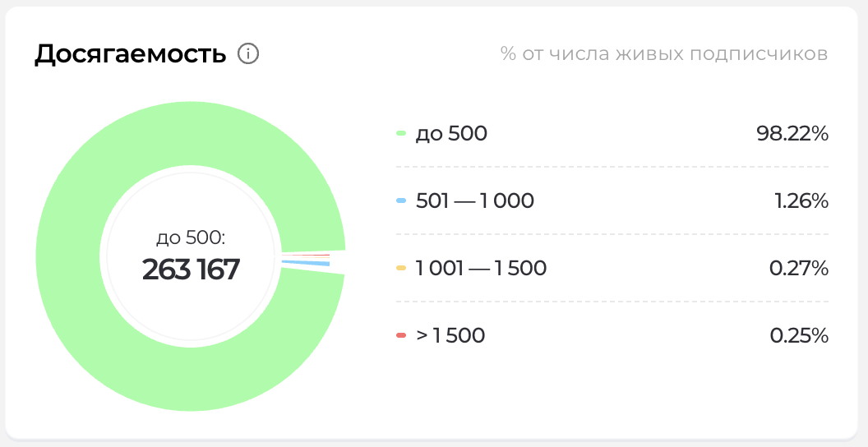This screenshot has width=868, height=447.
Task: Click the > 1 500 legend label
Action: click(450, 335)
